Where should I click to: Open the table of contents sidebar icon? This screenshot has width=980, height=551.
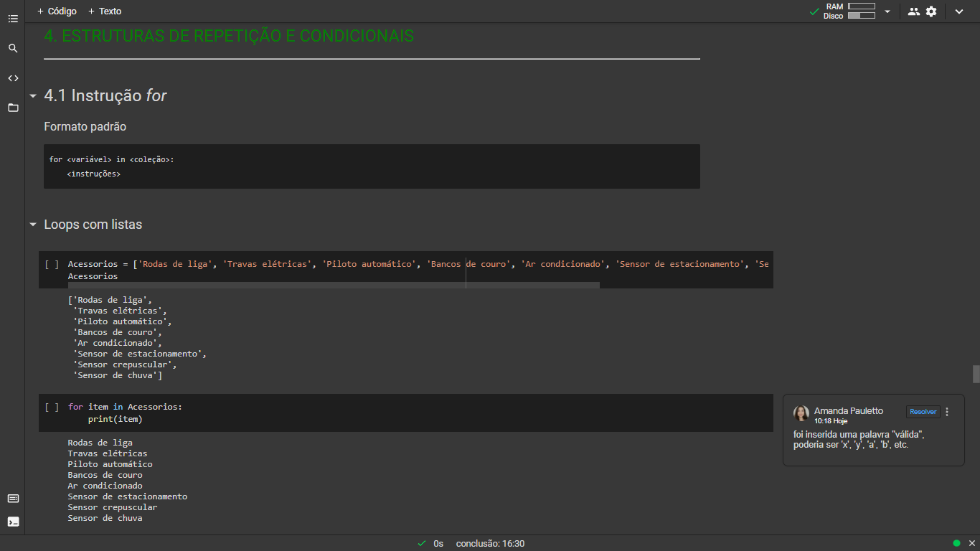coord(13,19)
